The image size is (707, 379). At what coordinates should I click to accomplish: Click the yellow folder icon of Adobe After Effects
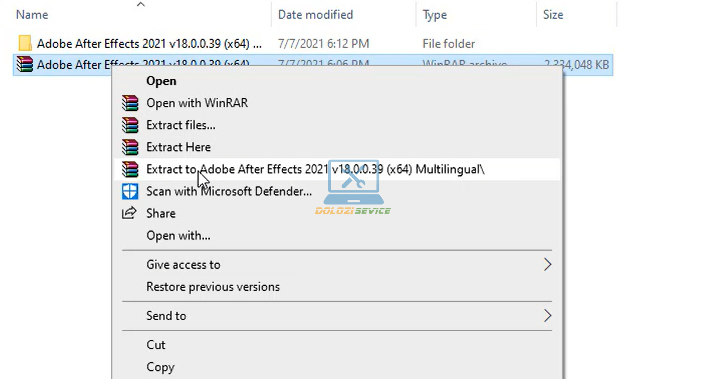[25, 44]
